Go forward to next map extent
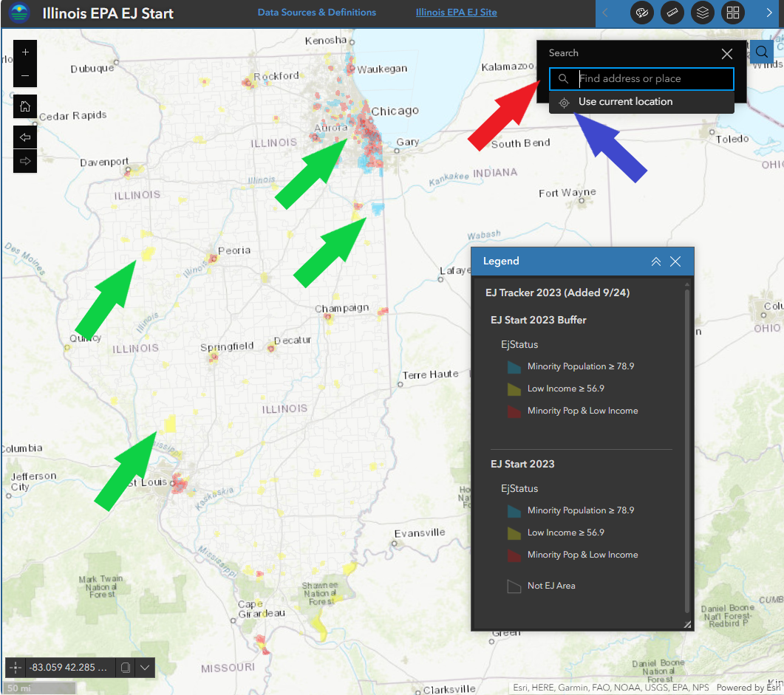 coord(25,161)
